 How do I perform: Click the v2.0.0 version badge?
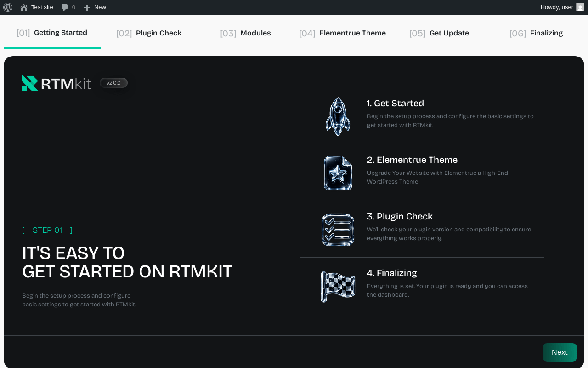113,83
